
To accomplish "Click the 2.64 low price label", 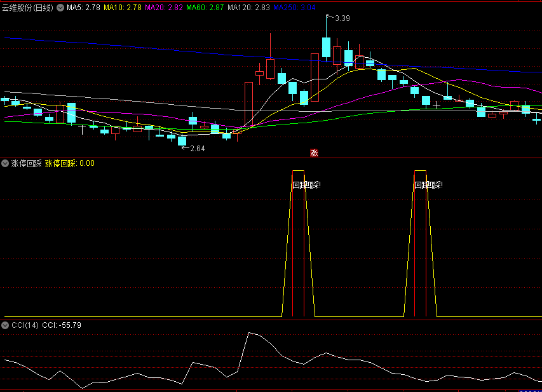I will 198,149.
